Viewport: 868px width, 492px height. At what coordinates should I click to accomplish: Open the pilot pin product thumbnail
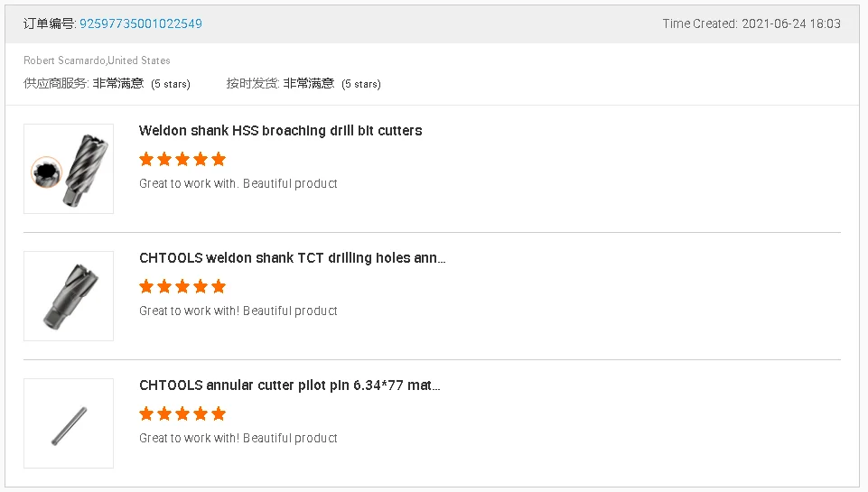(x=69, y=423)
